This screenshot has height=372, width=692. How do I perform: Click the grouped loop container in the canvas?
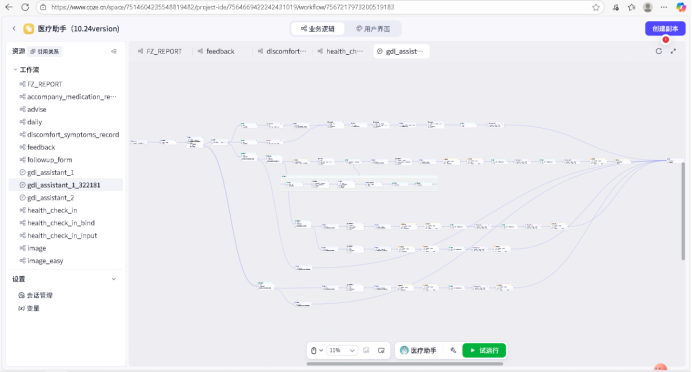(359, 183)
